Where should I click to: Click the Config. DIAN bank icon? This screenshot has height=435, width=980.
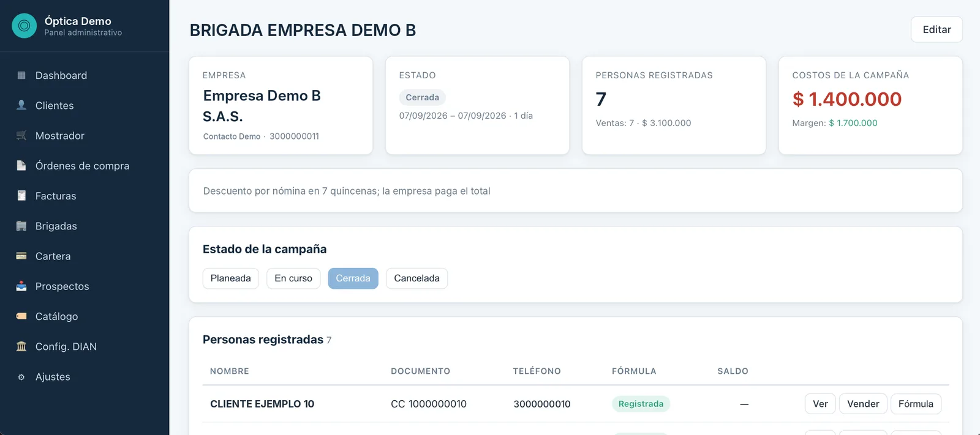click(x=21, y=346)
